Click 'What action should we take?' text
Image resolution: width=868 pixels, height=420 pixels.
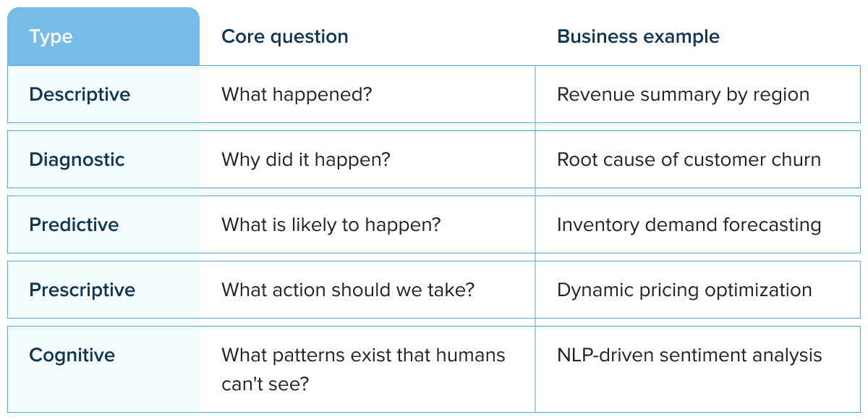[347, 290]
